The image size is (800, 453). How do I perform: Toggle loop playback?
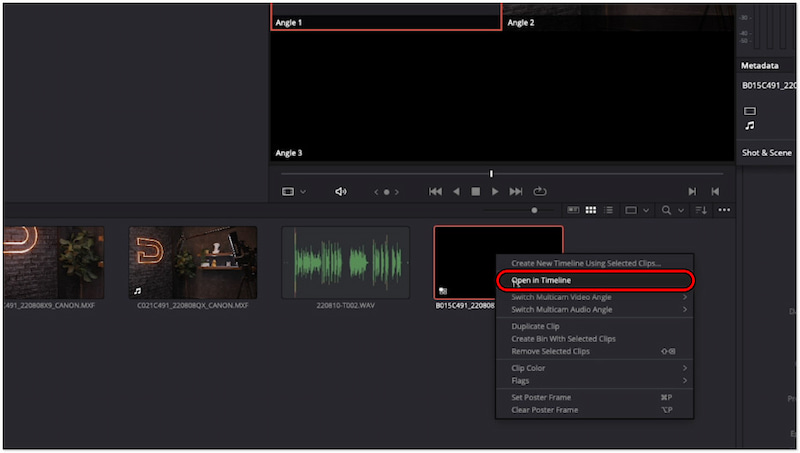pos(540,191)
